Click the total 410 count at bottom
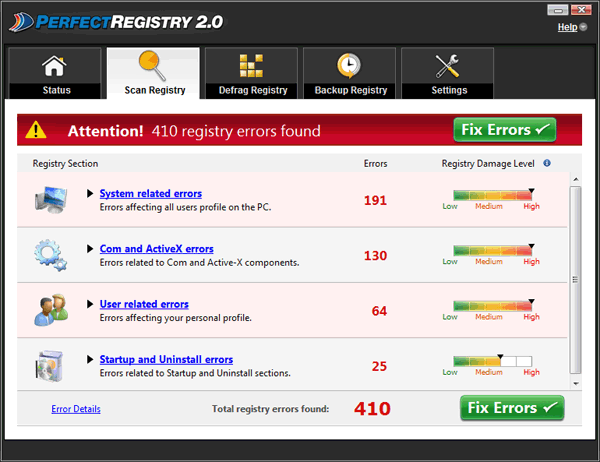 (372, 409)
